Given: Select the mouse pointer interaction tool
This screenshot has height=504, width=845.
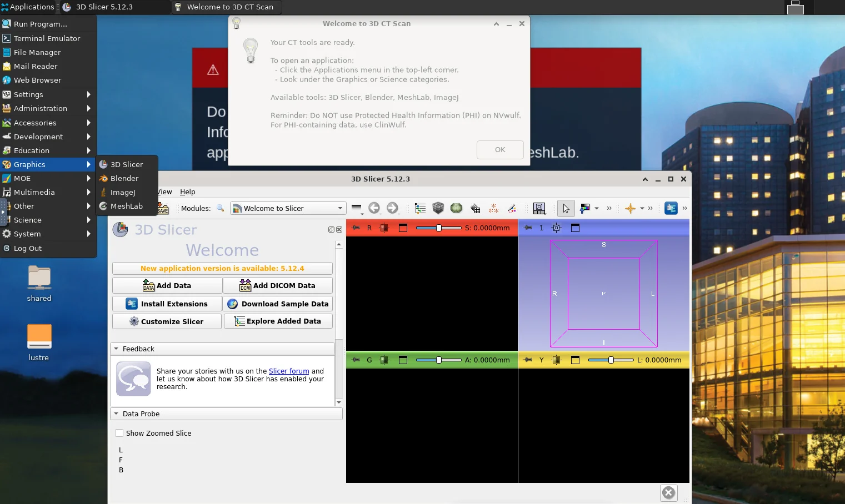Looking at the screenshot, I should click(x=566, y=208).
